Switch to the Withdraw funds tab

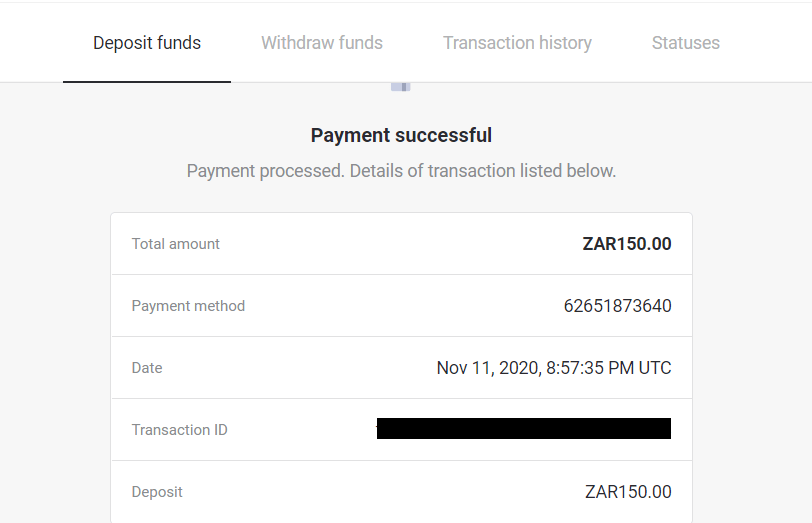click(x=322, y=43)
